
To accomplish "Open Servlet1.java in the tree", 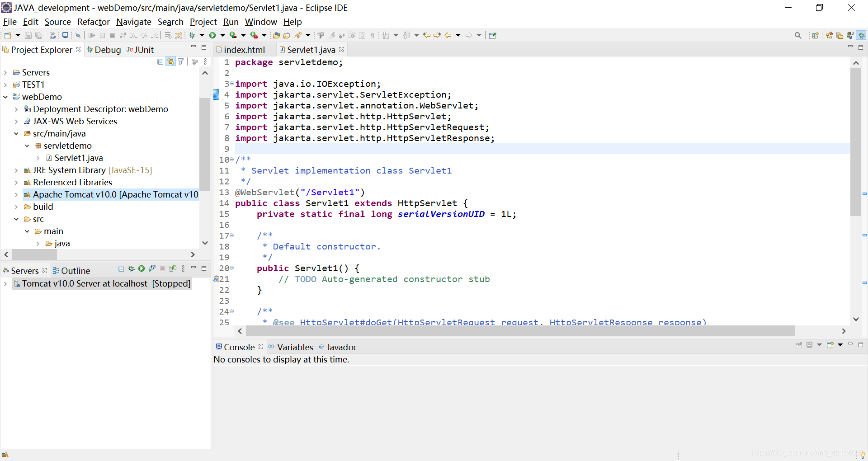I will [78, 158].
